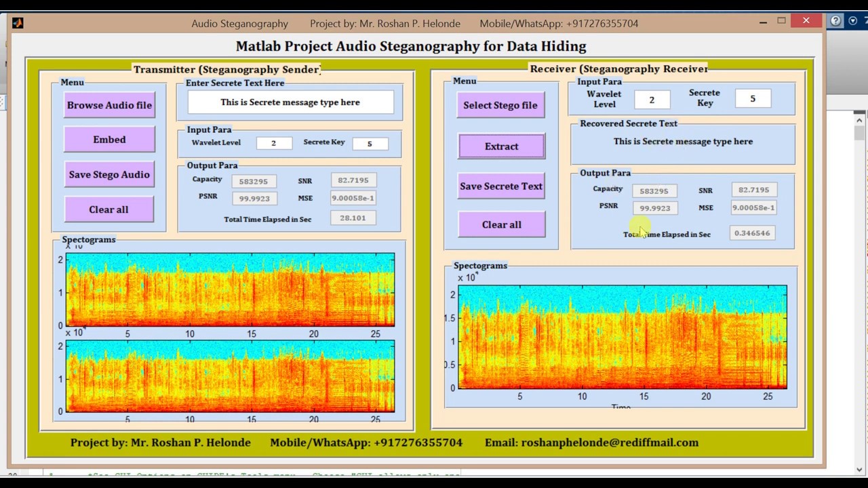The height and width of the screenshot is (488, 868).
Task: Select receiver MSE value box
Action: pyautogui.click(x=753, y=208)
